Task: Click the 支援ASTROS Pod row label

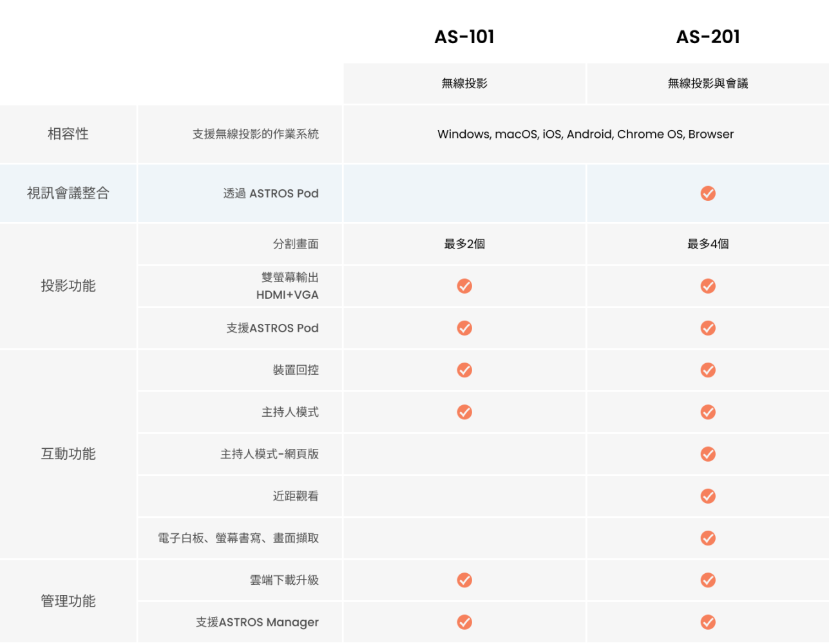Action: point(272,328)
